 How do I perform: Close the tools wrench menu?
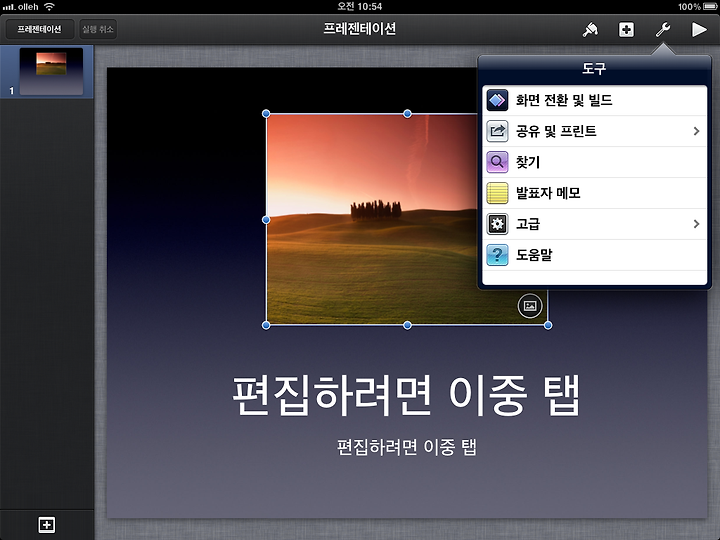tap(663, 30)
